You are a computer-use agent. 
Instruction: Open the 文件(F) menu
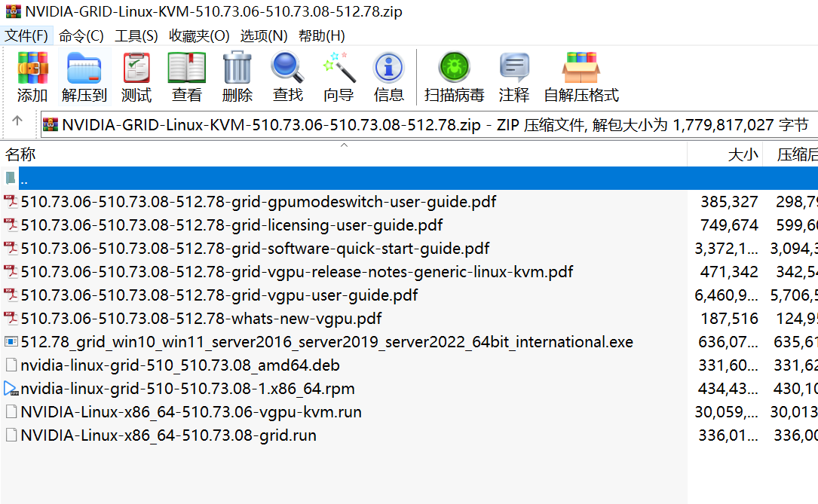pyautogui.click(x=26, y=35)
